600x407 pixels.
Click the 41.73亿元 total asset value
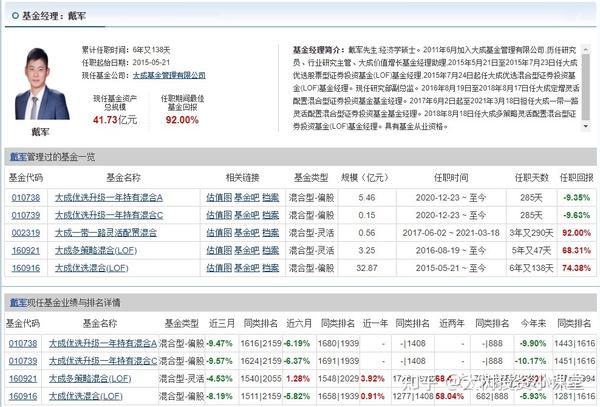115,120
